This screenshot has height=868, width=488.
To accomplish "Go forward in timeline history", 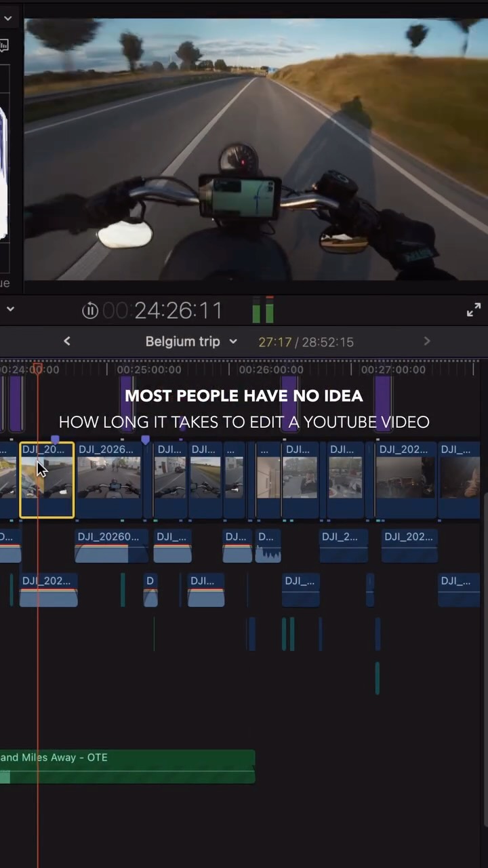I will (426, 341).
